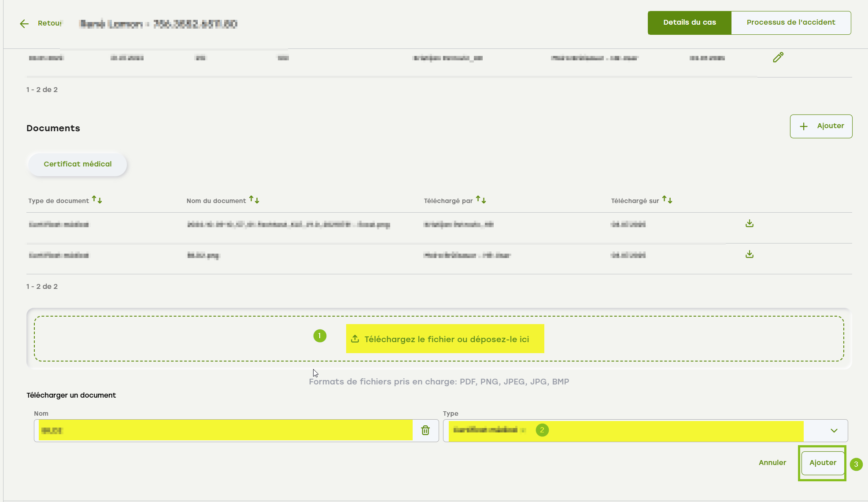Image resolution: width=868 pixels, height=502 pixels.
Task: Click the Annuler link
Action: click(x=772, y=463)
